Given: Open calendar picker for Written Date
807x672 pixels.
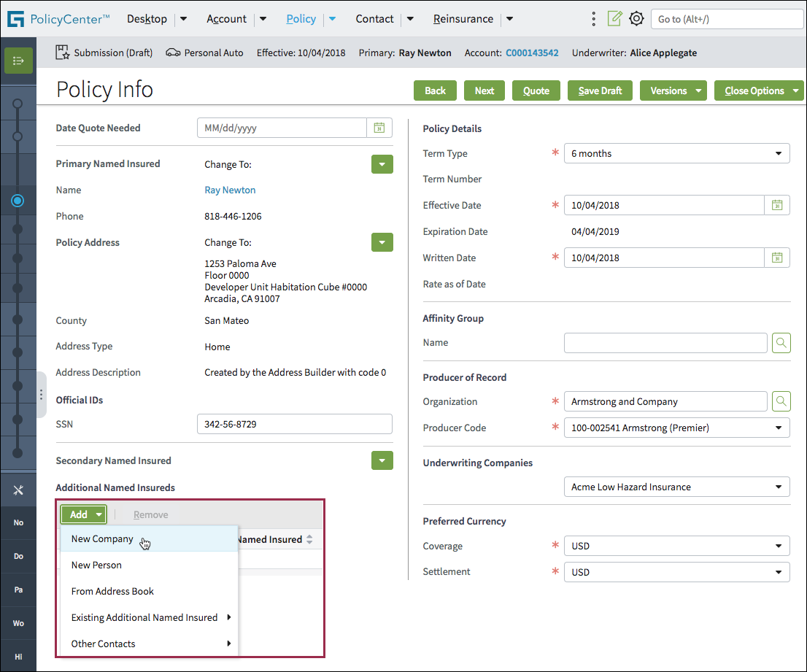Looking at the screenshot, I should tap(777, 258).
